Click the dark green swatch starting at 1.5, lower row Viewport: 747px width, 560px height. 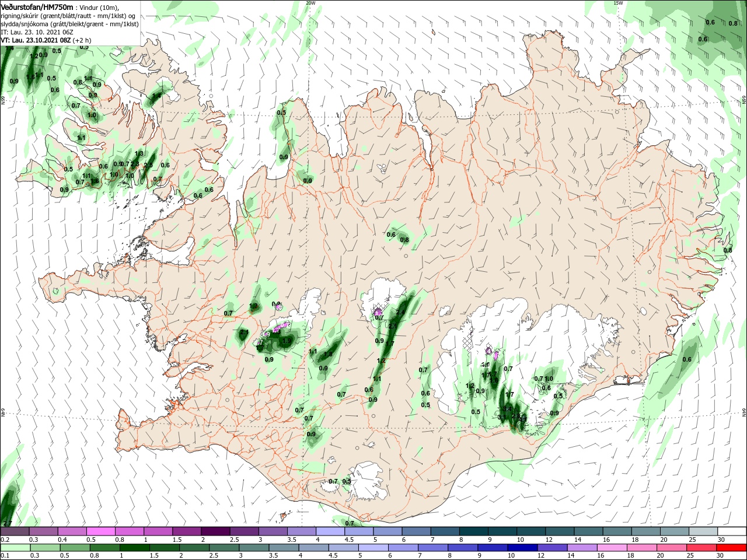pos(164,548)
